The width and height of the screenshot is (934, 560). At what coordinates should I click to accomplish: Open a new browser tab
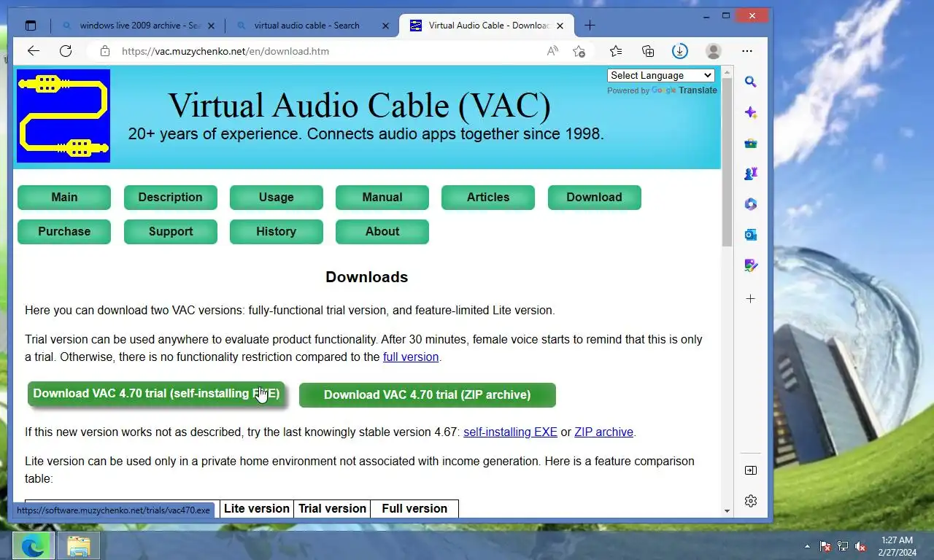(590, 26)
